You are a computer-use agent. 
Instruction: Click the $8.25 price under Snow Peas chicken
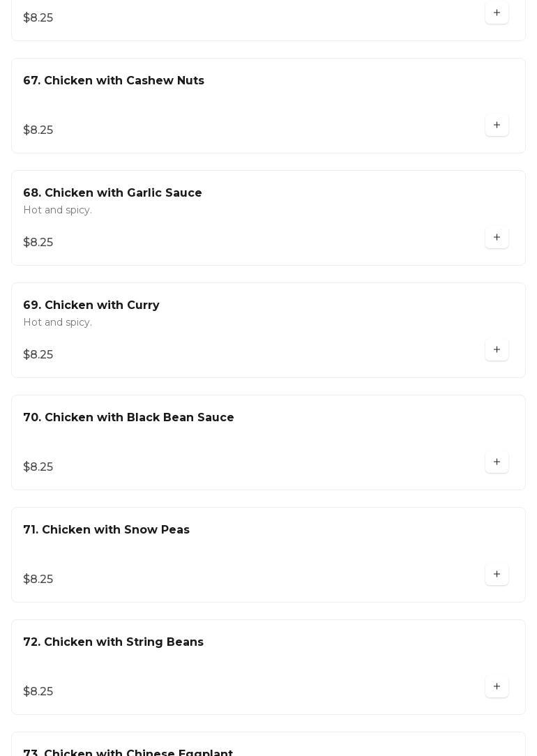pos(38,580)
